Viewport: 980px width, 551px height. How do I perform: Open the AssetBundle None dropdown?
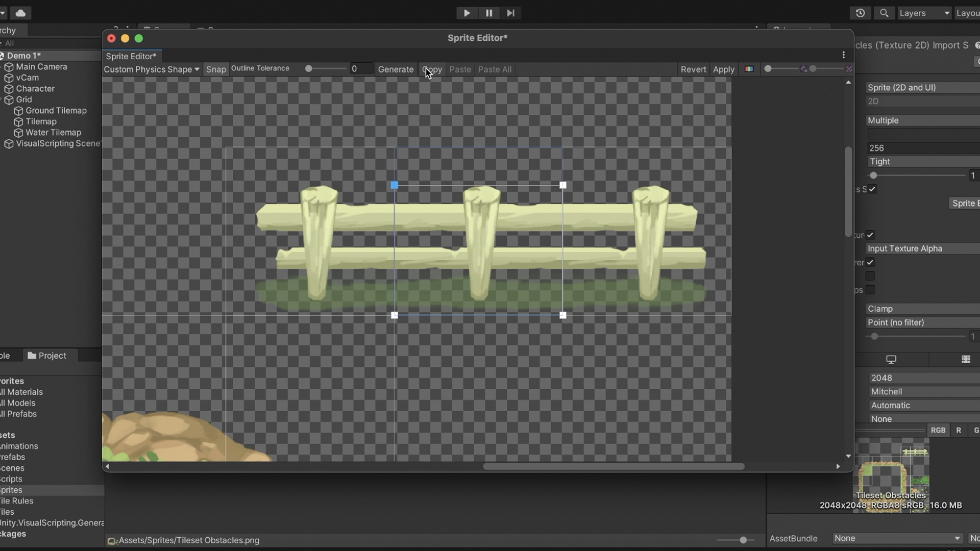pyautogui.click(x=897, y=538)
